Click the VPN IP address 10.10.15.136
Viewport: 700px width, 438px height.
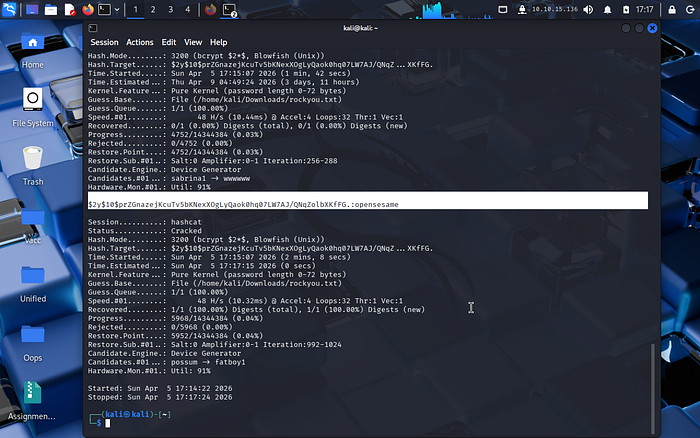554,9
